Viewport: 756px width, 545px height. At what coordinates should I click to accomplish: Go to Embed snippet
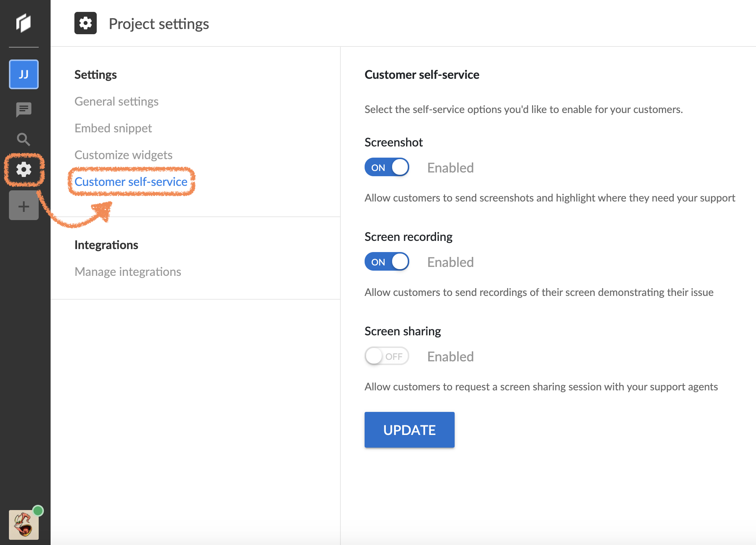click(113, 128)
